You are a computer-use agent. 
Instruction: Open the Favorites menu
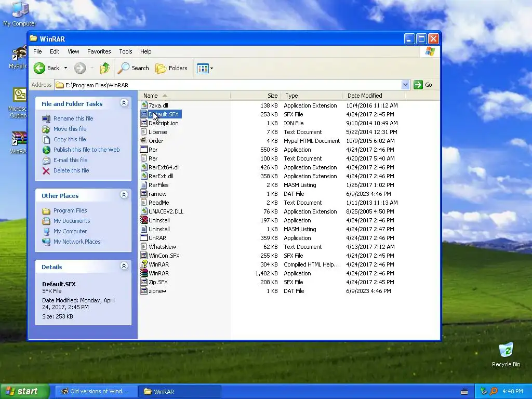(99, 51)
